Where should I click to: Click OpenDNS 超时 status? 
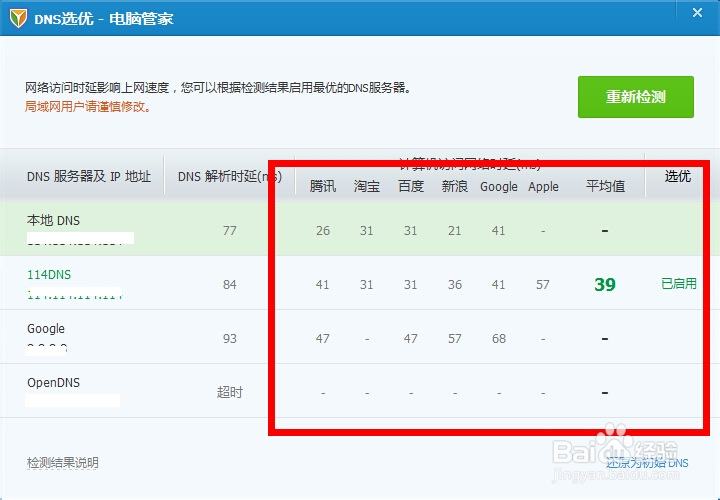point(230,392)
